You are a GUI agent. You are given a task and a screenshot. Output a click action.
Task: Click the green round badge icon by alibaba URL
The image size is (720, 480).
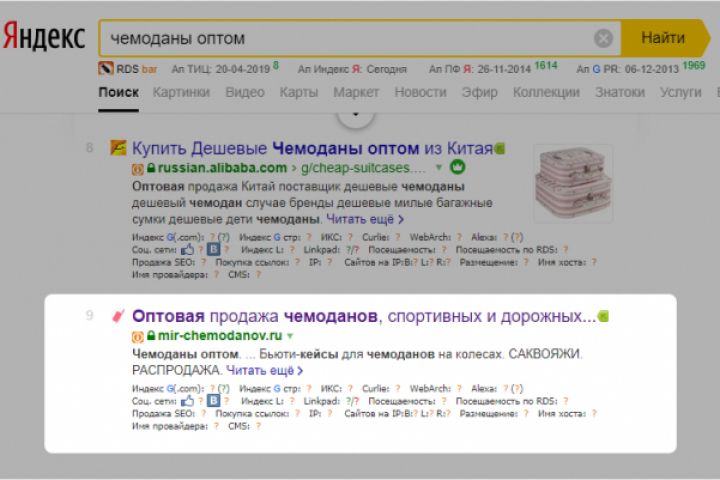point(457,167)
